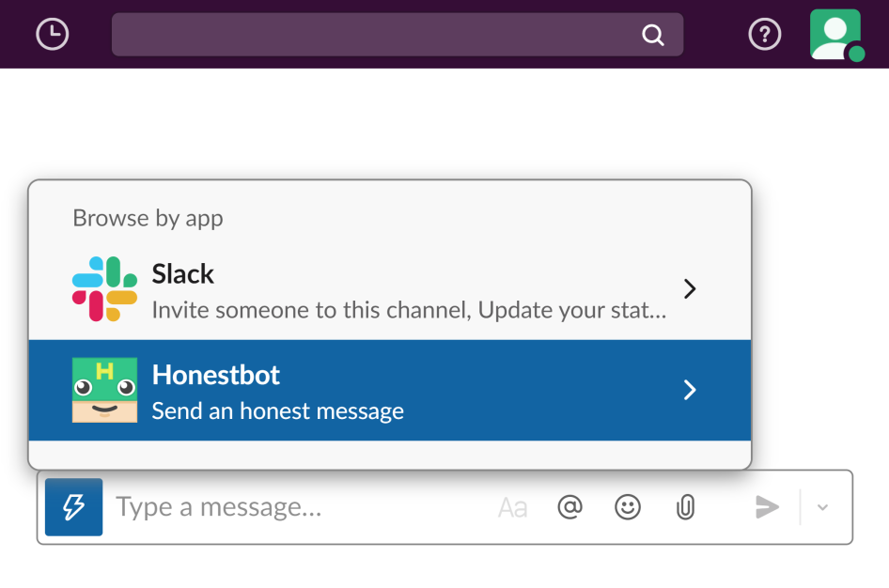Image resolution: width=889 pixels, height=588 pixels.
Task: Focus the top search bar
Action: coord(398,35)
